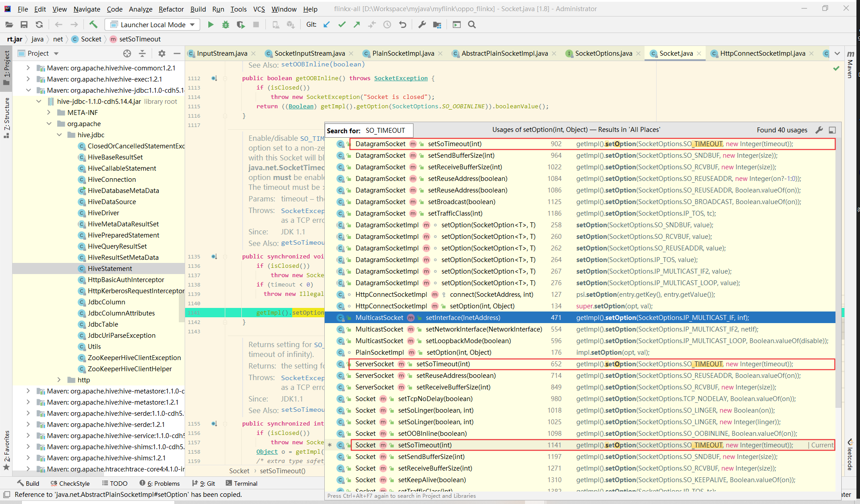The image size is (860, 504).
Task: Expand Maven hive-common:1.2.1 library node
Action: click(29, 68)
